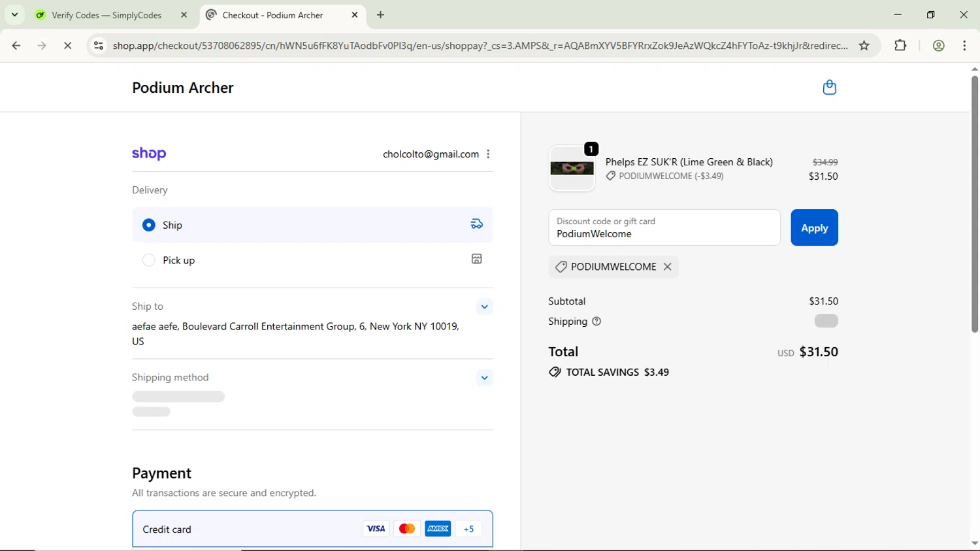
Task: Click the ship-to address text
Action: click(295, 333)
